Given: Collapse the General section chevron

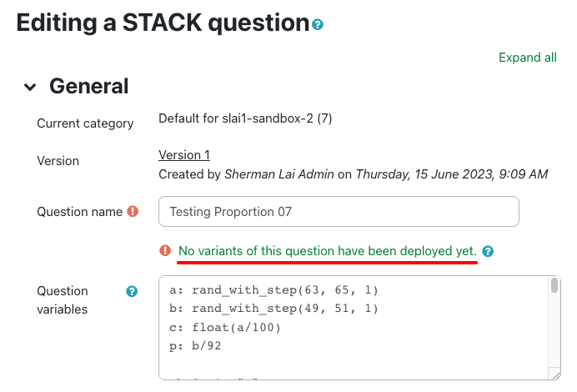Looking at the screenshot, I should (30, 87).
